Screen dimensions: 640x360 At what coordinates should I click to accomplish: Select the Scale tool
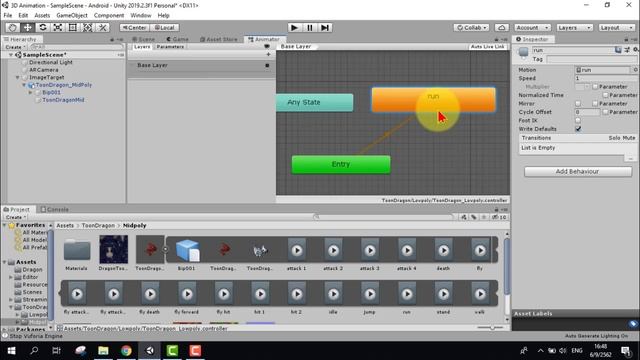tap(58, 27)
